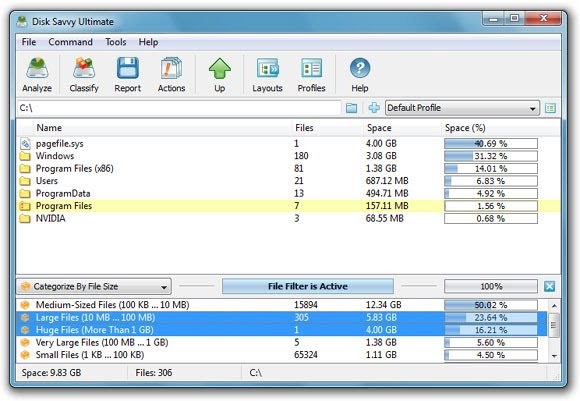Select Large Files (10 MB ... 100 MB) row

281,317
